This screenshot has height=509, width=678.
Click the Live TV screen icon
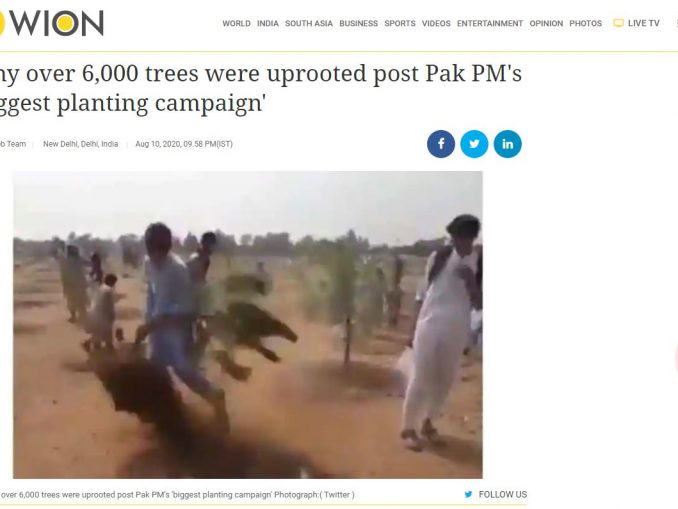coord(618,23)
